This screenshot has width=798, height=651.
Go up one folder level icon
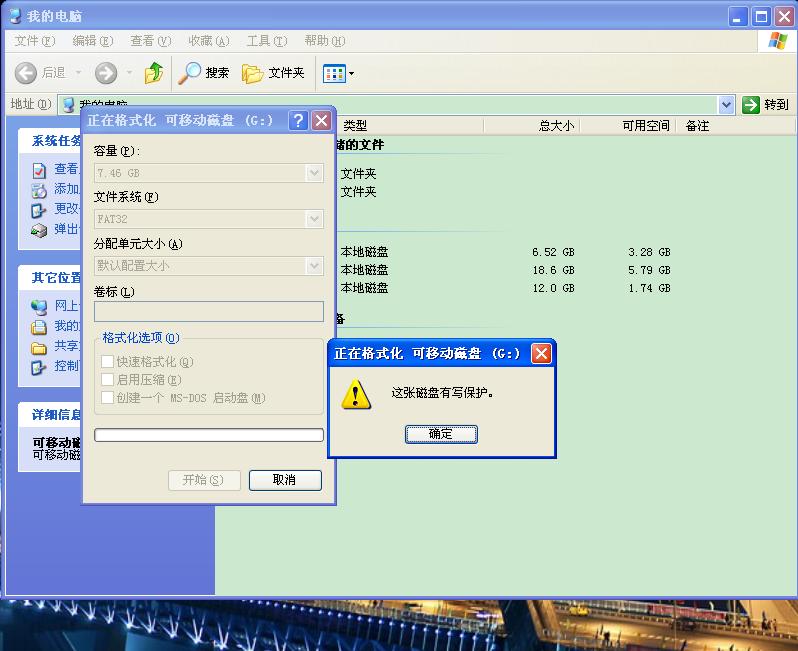(x=153, y=73)
